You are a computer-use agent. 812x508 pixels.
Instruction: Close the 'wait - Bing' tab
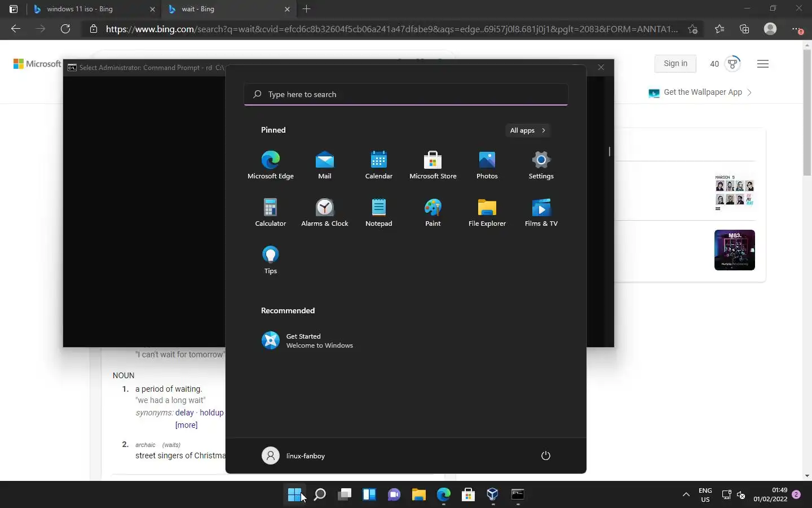point(287,9)
